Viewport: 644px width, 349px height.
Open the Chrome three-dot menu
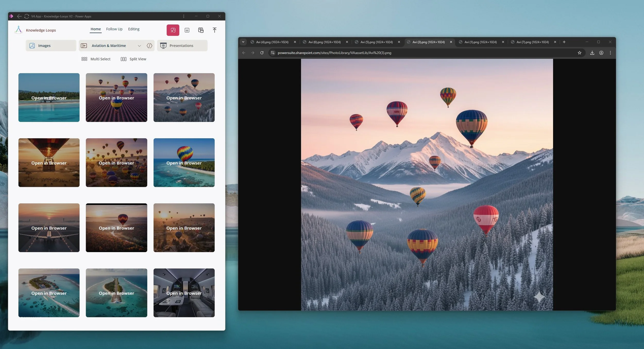pyautogui.click(x=610, y=53)
